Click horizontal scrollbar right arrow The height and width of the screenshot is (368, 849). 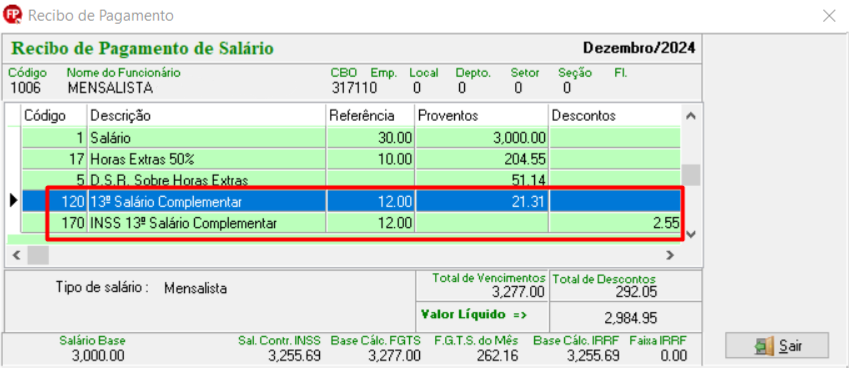click(670, 254)
